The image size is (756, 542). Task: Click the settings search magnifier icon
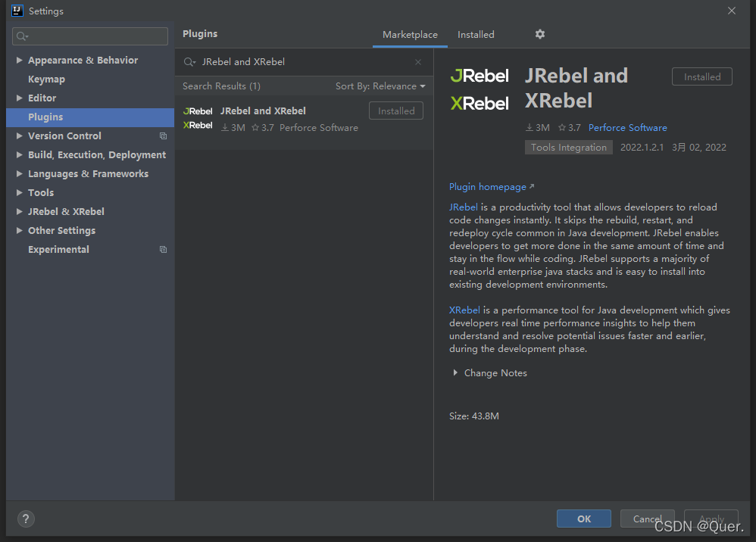tap(22, 36)
